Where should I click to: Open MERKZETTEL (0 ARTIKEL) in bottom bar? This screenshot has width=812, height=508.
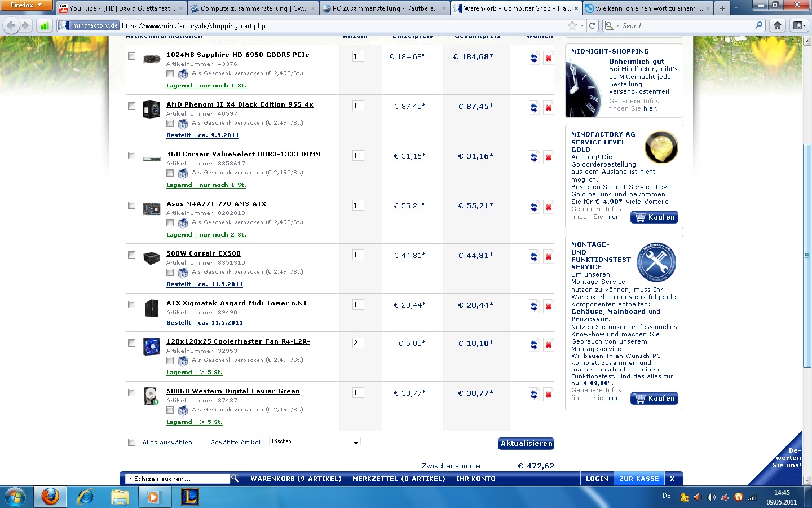399,478
